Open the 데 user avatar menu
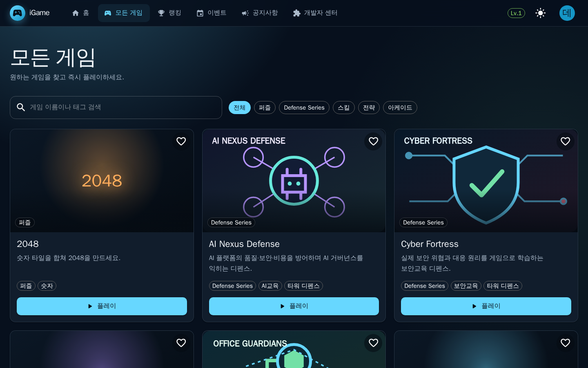Image resolution: width=588 pixels, height=368 pixels. tap(567, 13)
